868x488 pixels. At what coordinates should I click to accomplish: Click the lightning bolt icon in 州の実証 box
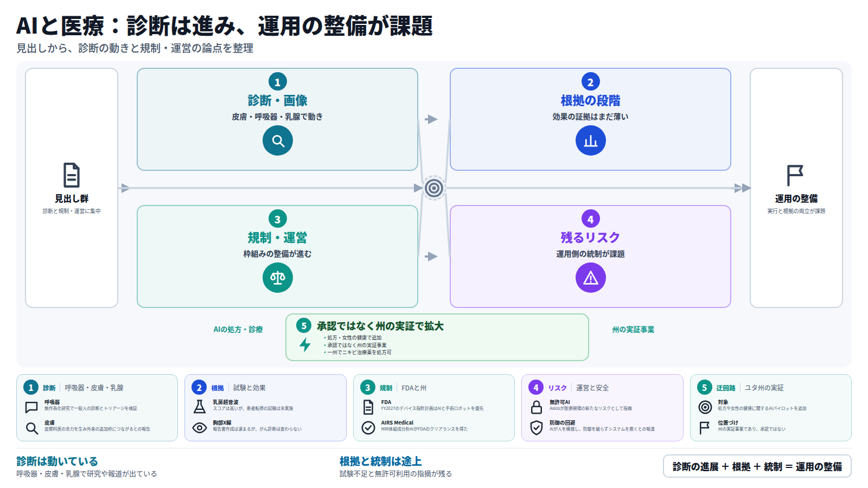pyautogui.click(x=305, y=345)
